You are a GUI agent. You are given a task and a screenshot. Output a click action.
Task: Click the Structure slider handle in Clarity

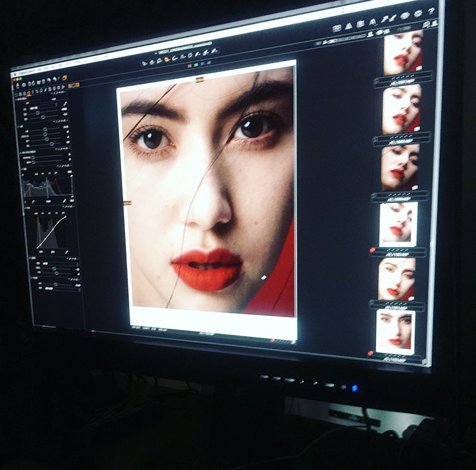pos(57,273)
